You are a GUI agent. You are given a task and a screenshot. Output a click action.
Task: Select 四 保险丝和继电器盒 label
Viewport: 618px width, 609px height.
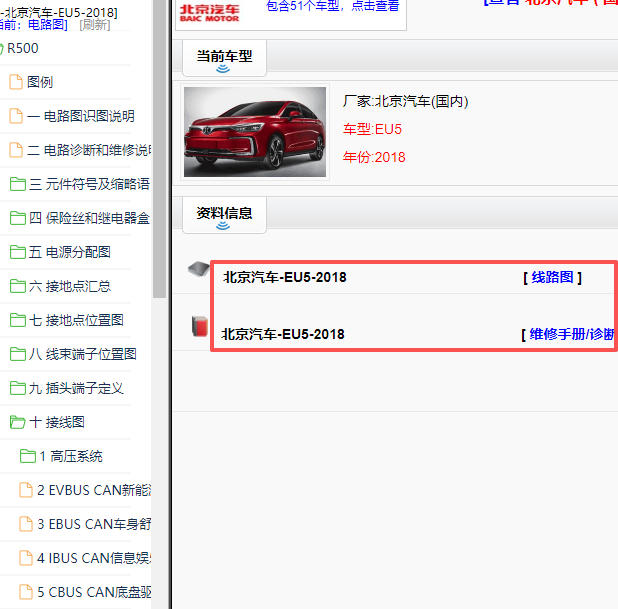[x=89, y=218]
